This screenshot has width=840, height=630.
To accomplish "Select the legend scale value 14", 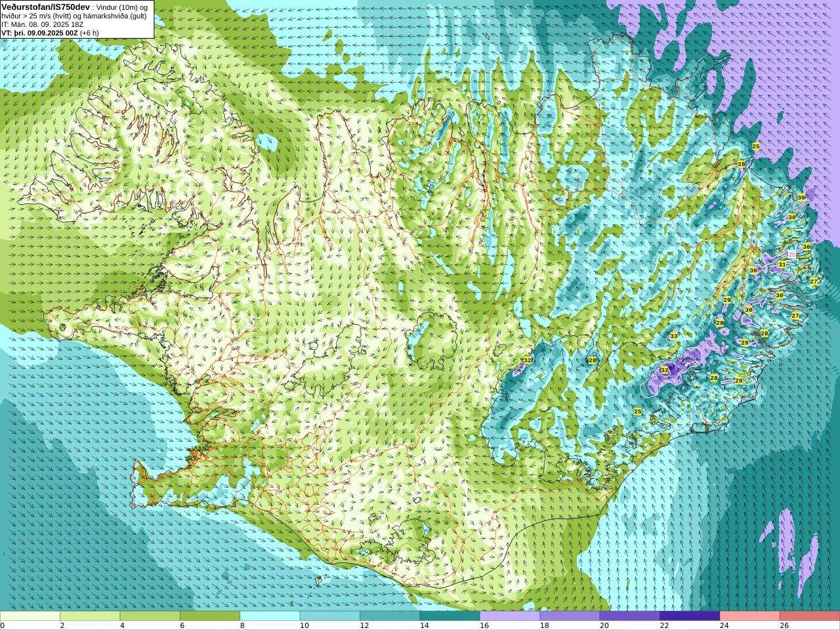I will 424,626.
